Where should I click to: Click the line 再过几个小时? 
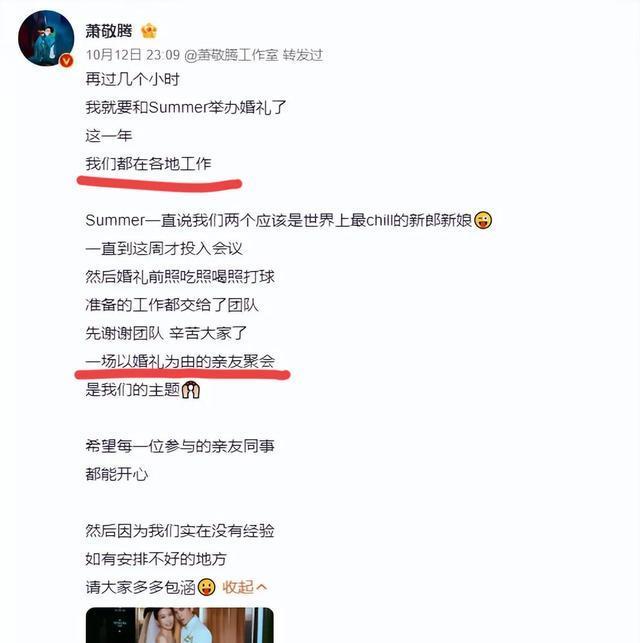(132, 79)
